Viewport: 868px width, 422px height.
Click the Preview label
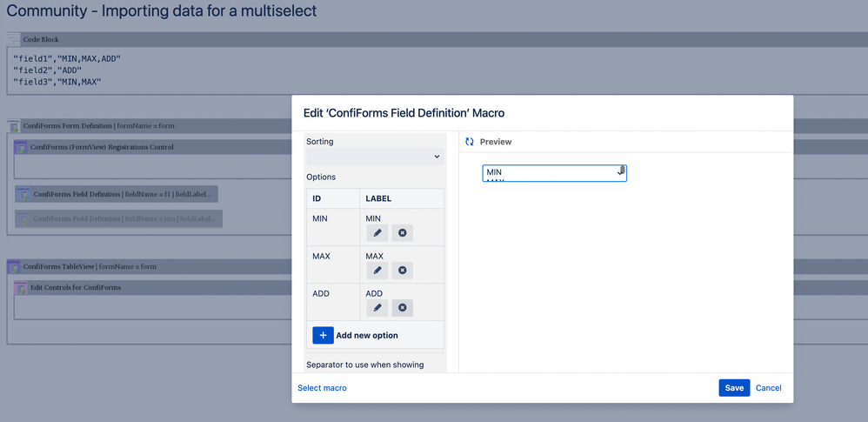tap(496, 142)
